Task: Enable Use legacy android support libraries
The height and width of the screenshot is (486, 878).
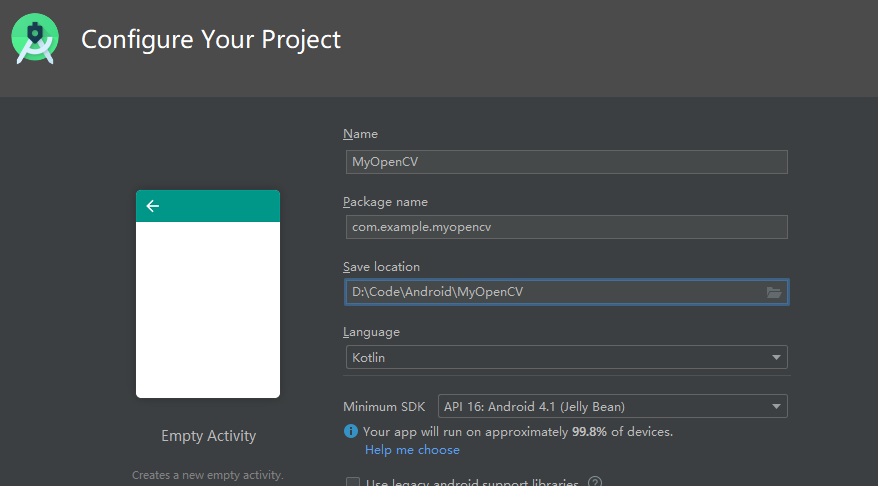Action: pos(353,482)
